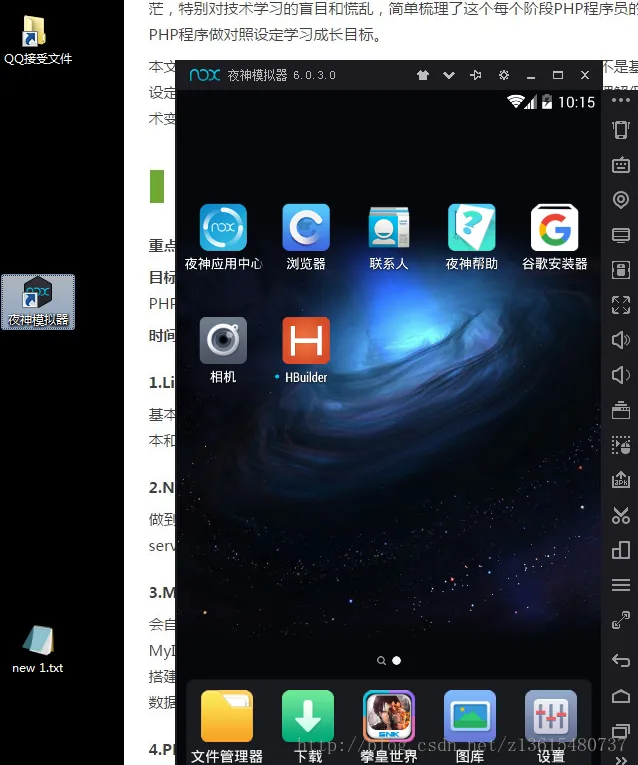The image size is (638, 765).
Task: Click the Wi-Fi status icon
Action: (x=515, y=101)
